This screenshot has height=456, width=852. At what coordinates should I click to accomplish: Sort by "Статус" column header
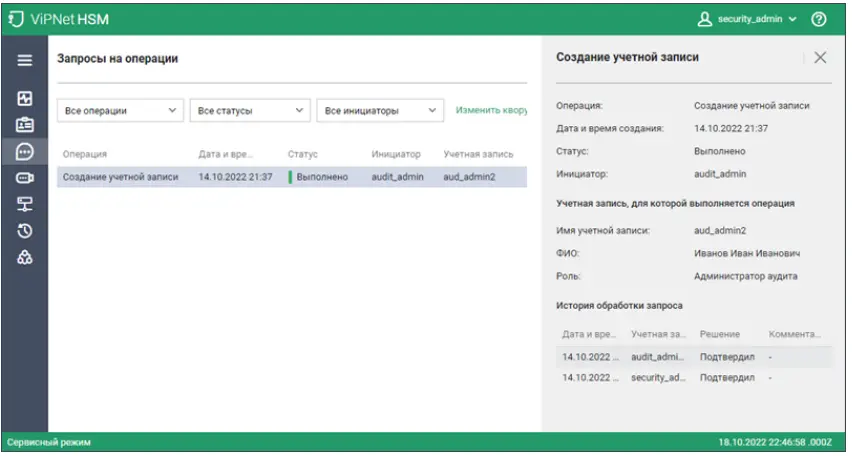pyautogui.click(x=302, y=154)
